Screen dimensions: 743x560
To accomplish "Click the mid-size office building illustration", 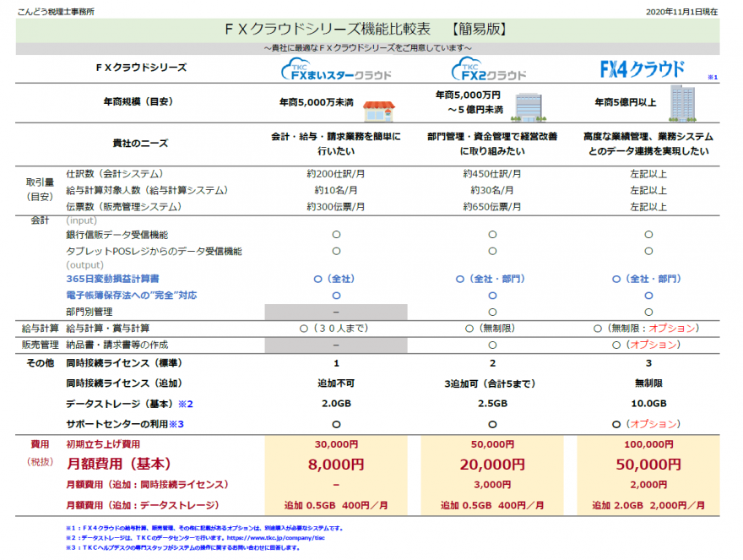I will click(x=529, y=107).
